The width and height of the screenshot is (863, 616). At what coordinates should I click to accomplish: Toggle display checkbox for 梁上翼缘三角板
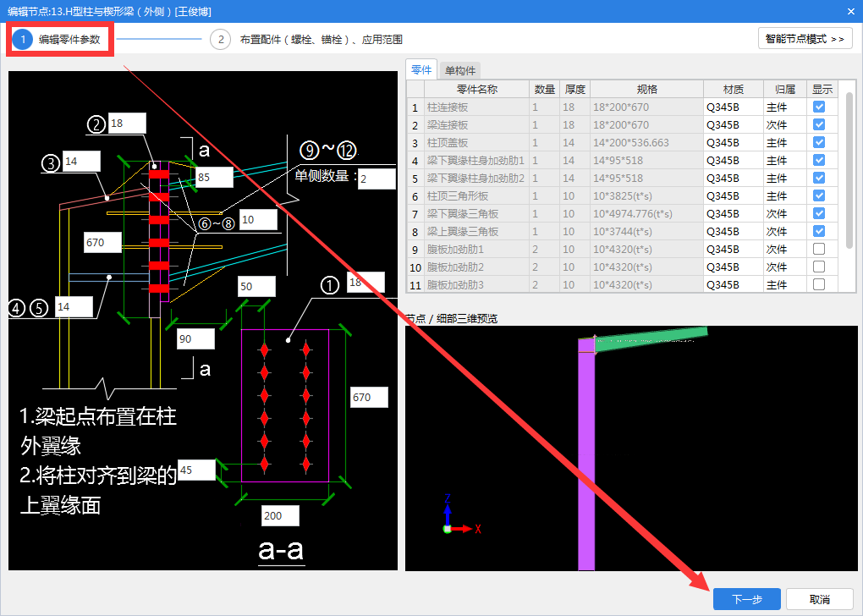pos(819,231)
